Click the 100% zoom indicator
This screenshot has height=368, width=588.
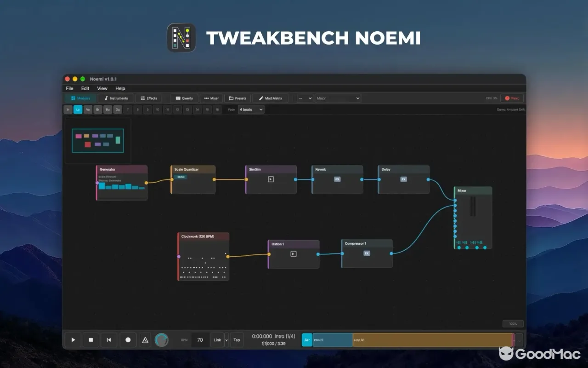point(513,324)
